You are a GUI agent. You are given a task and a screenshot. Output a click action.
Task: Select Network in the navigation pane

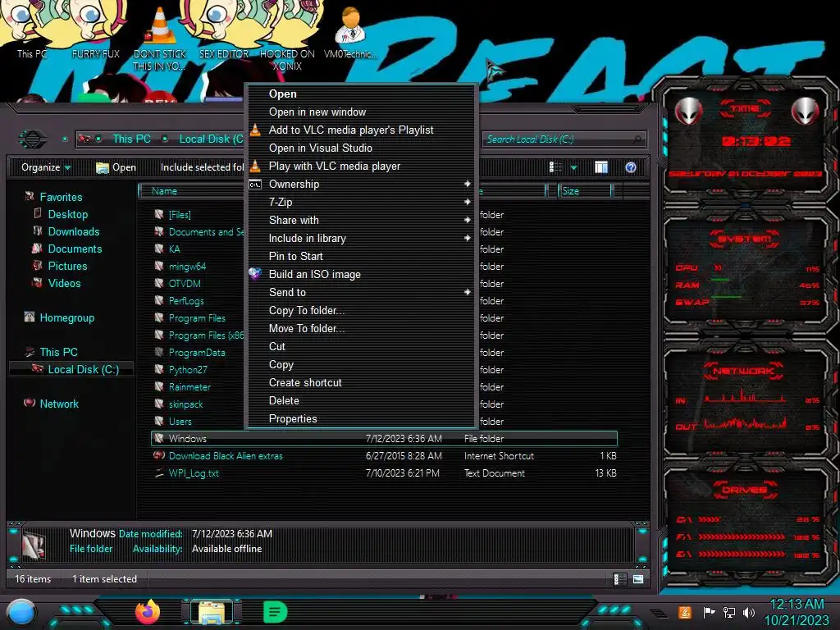click(58, 404)
